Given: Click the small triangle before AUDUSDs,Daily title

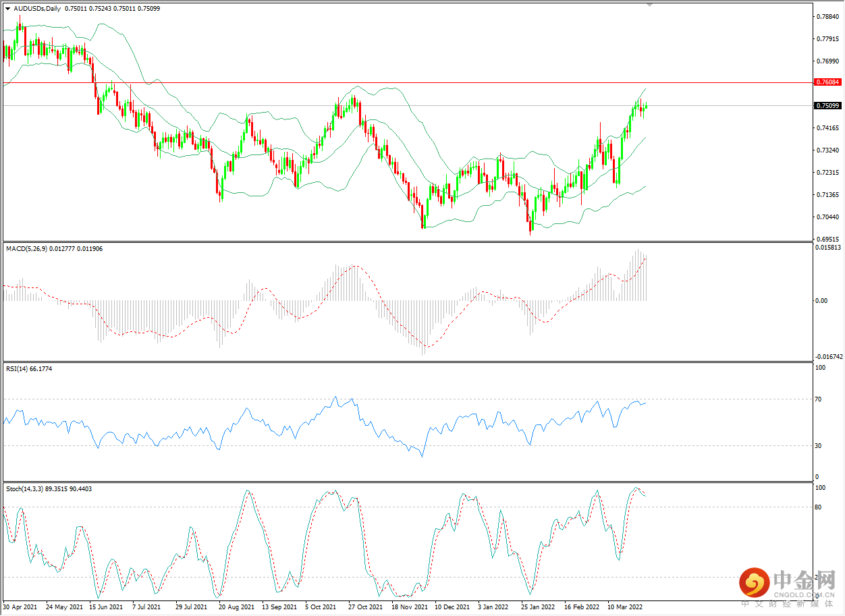Looking at the screenshot, I should 7,9.
